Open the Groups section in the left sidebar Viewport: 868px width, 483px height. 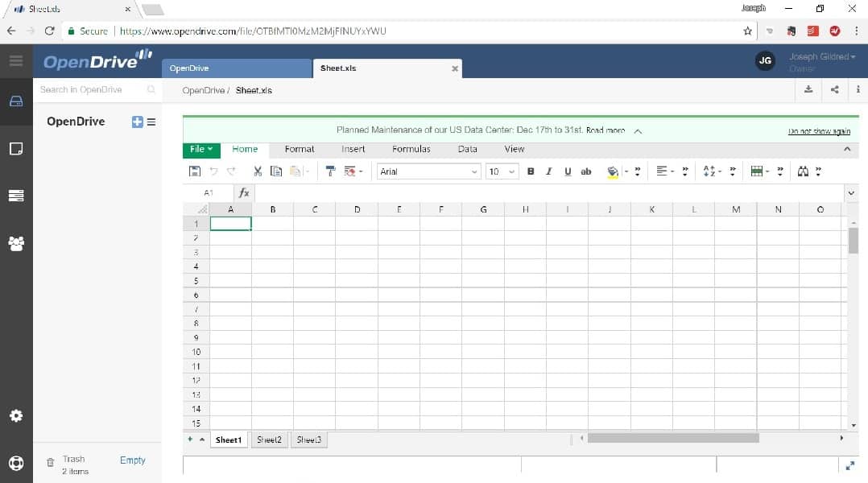coord(15,243)
